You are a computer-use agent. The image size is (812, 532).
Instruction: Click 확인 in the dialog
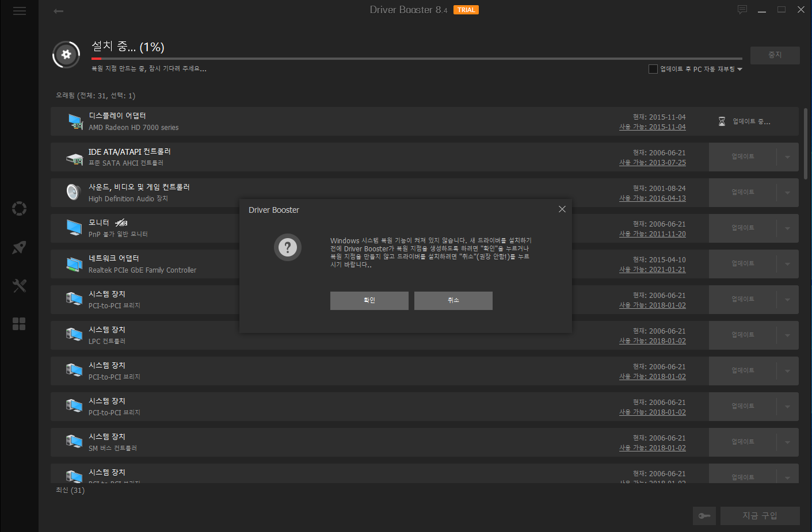coord(369,301)
